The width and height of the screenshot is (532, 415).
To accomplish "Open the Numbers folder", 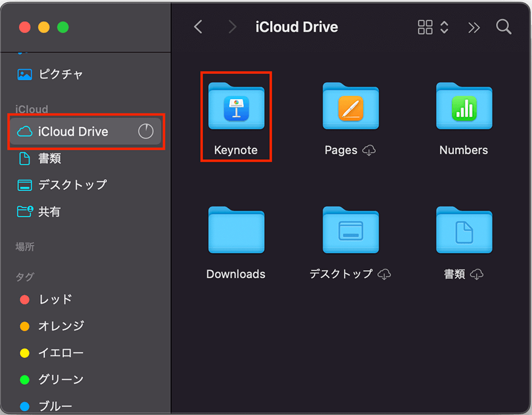I will point(463,108).
